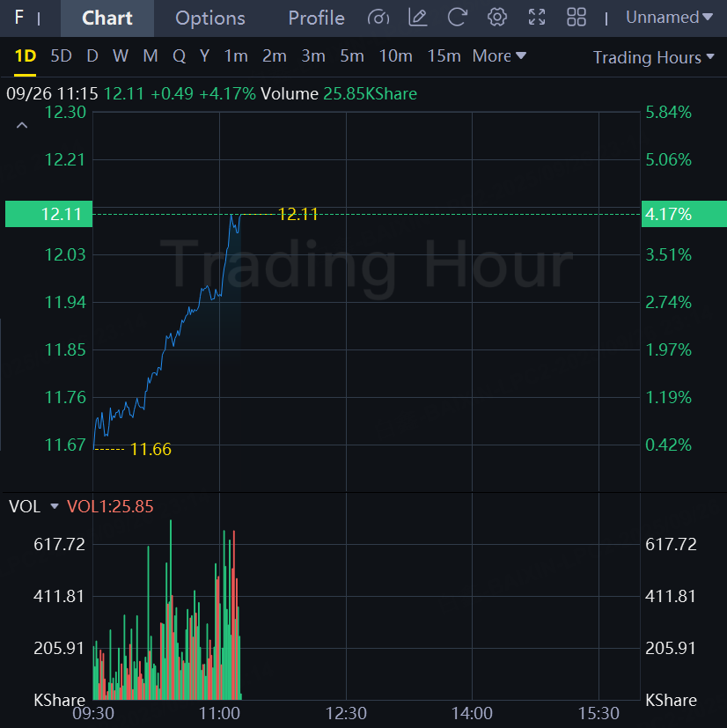Screen dimensions: 727x728
Task: Switch to the Options tab
Action: click(210, 18)
